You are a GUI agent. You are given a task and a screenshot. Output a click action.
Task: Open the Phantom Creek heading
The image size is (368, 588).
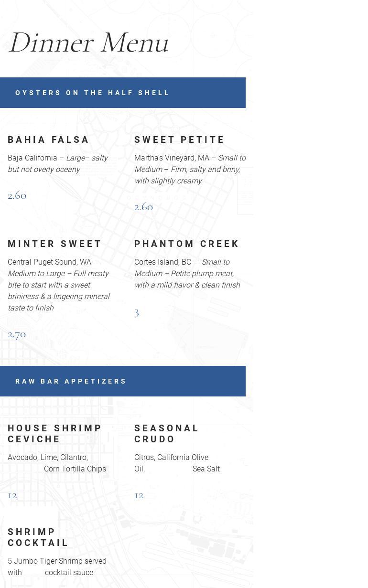pyautogui.click(x=187, y=244)
